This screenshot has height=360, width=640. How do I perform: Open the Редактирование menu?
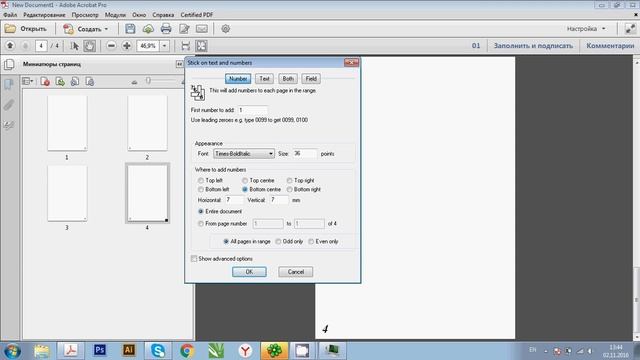44,15
